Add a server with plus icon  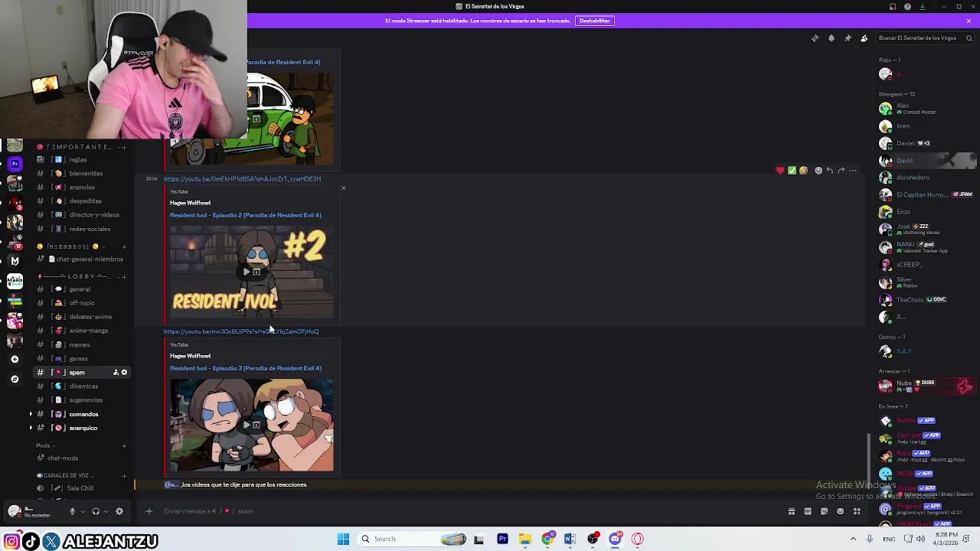pyautogui.click(x=15, y=359)
